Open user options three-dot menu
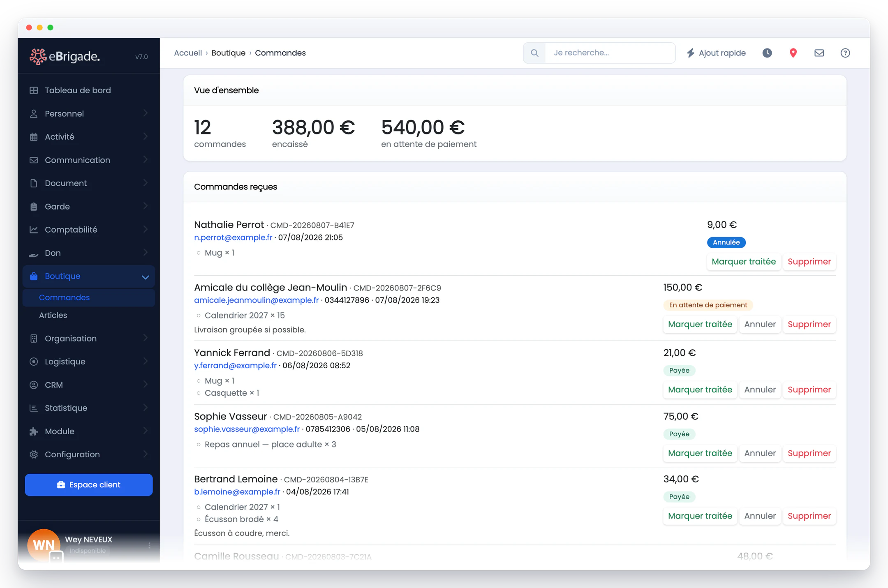 150,545
